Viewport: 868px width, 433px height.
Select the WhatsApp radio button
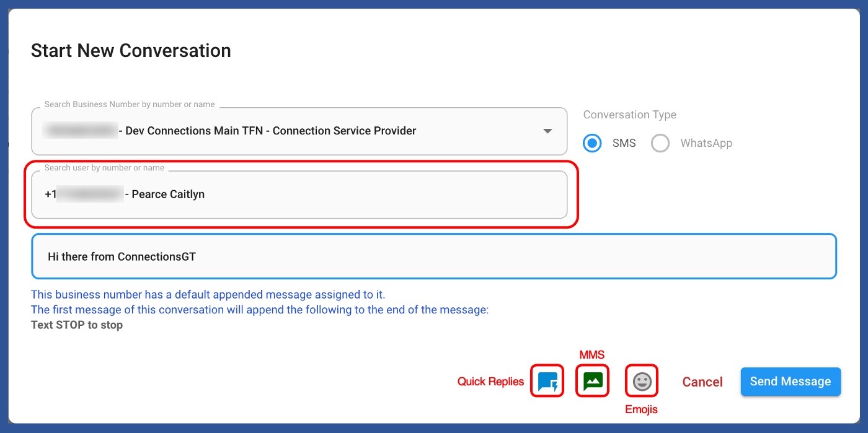pyautogui.click(x=660, y=143)
